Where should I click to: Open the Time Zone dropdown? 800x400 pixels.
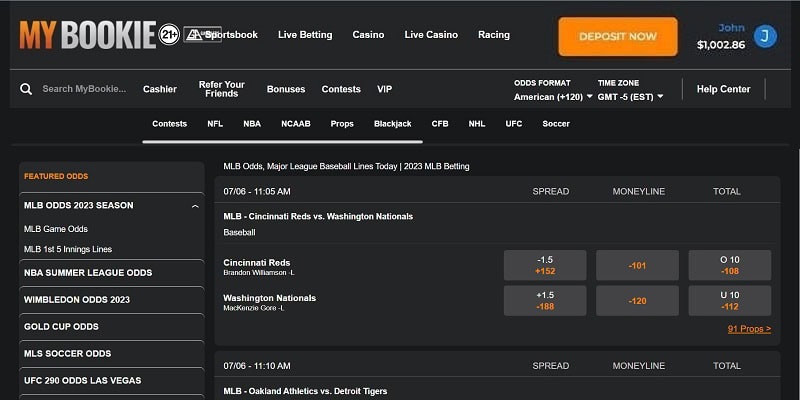pos(630,97)
